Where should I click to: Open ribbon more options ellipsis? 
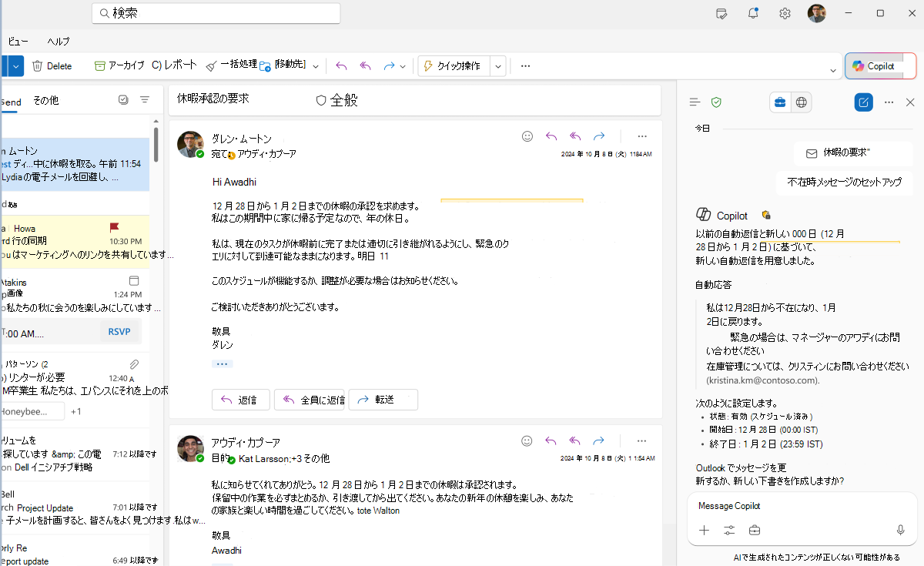tap(526, 66)
